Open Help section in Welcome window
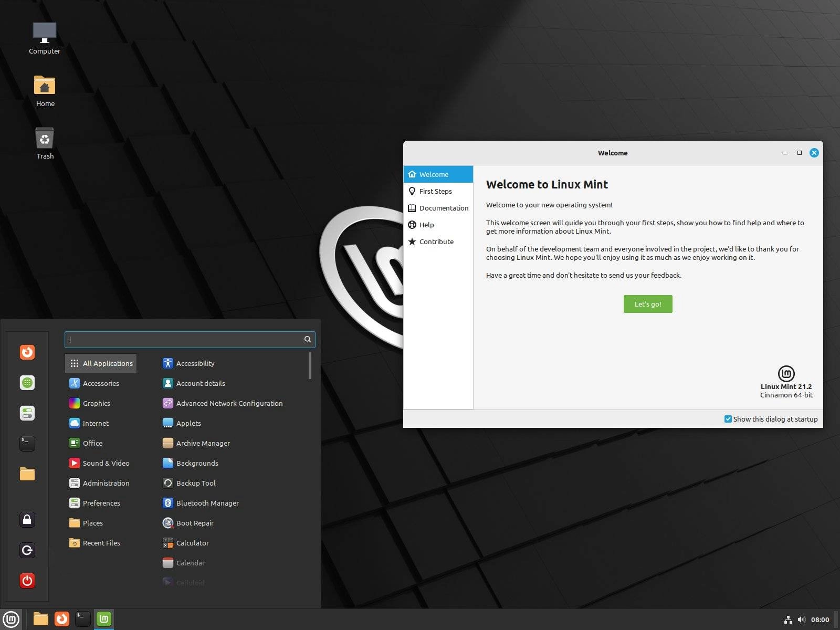840x630 pixels. (438, 225)
